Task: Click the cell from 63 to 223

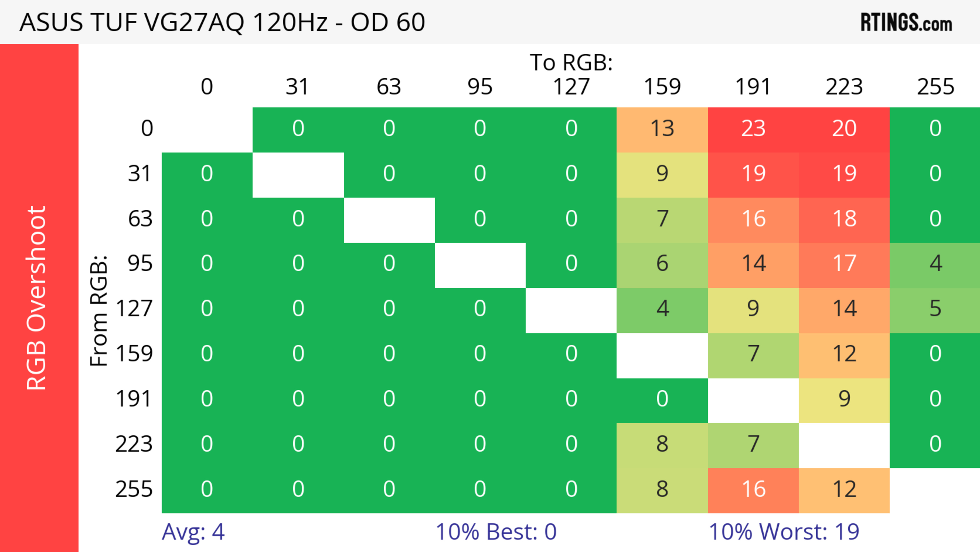Action: (x=844, y=218)
